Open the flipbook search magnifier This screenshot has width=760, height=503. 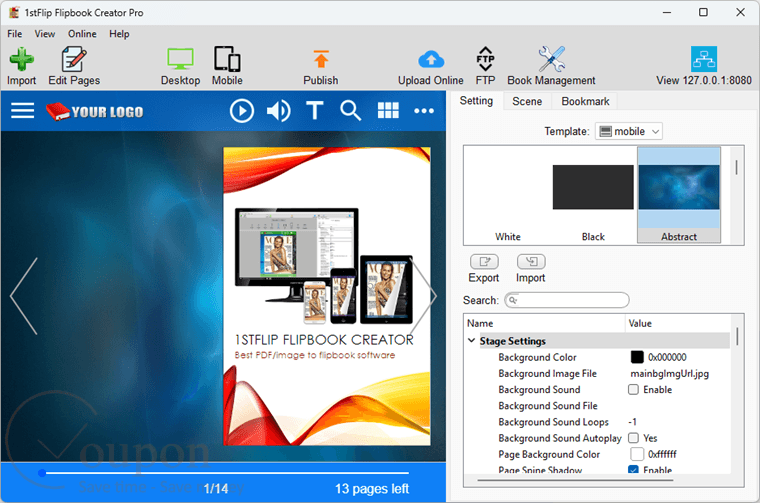(x=350, y=110)
